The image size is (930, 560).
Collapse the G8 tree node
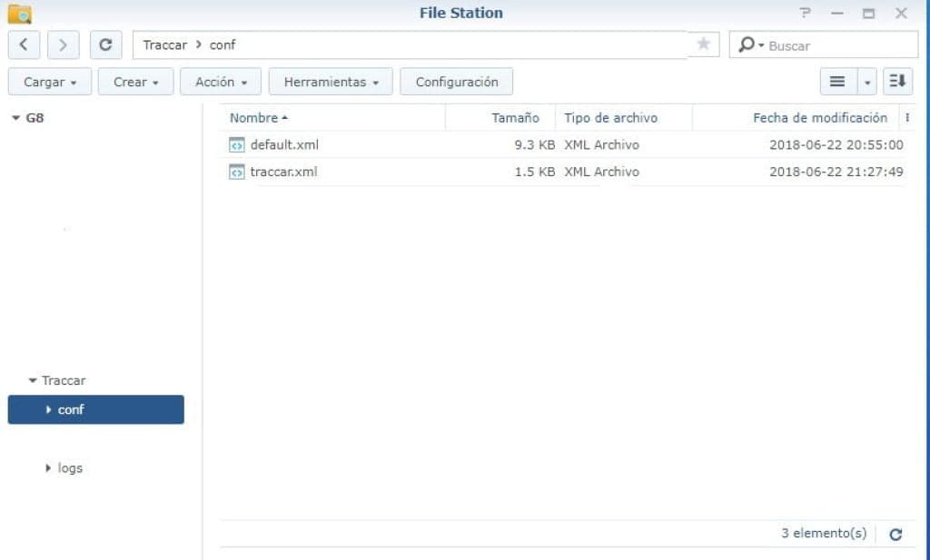pyautogui.click(x=16, y=118)
